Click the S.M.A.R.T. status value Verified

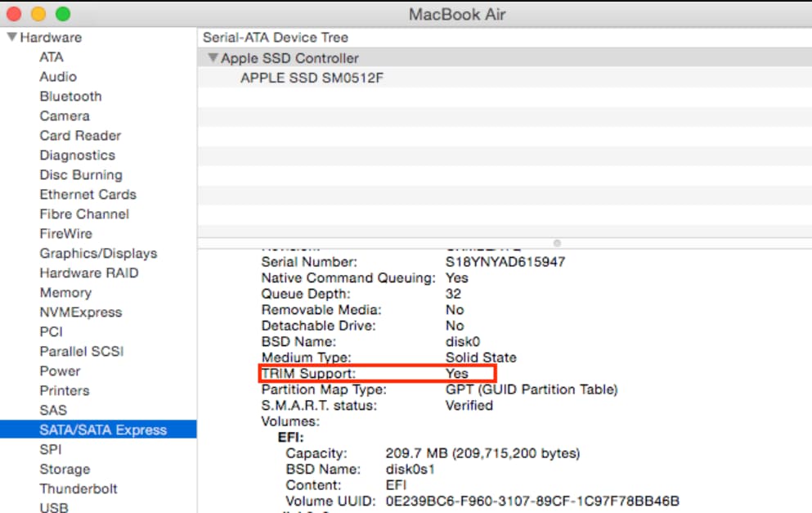tap(469, 406)
